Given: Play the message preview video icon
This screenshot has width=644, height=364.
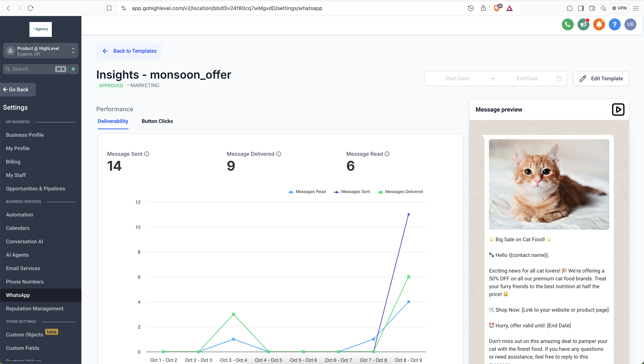Looking at the screenshot, I should (x=618, y=110).
